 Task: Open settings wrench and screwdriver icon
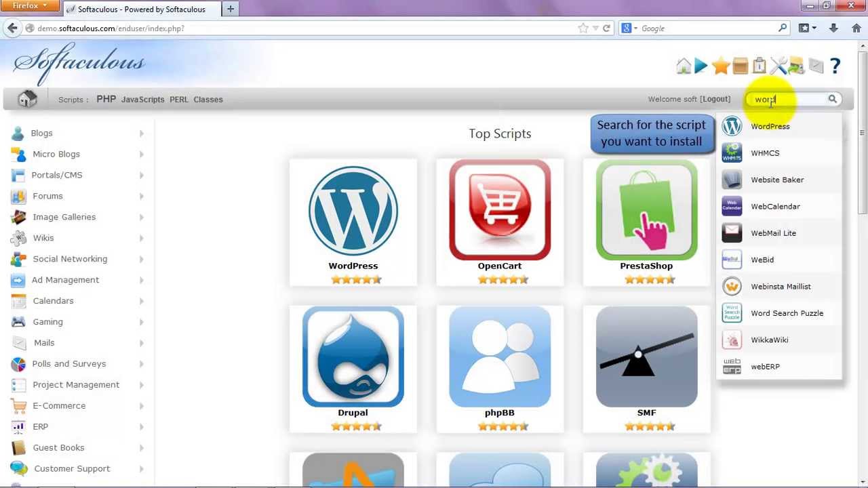tap(778, 66)
